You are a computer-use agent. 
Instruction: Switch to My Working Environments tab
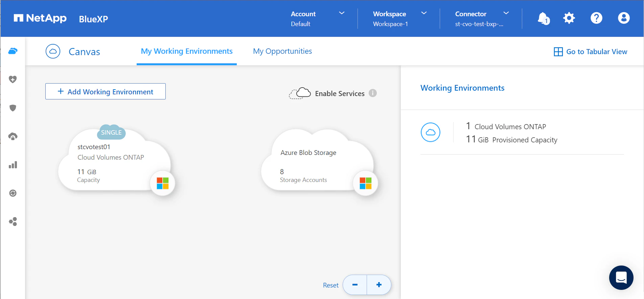coord(187,51)
